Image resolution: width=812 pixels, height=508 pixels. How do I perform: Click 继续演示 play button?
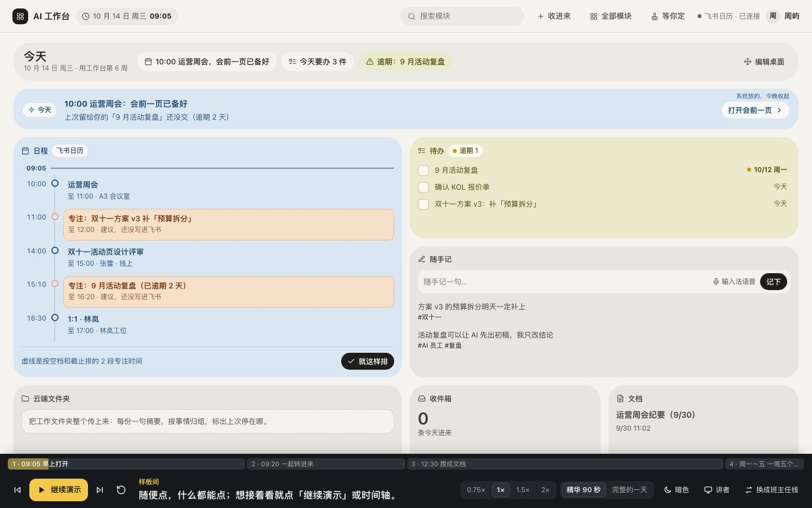[59, 490]
